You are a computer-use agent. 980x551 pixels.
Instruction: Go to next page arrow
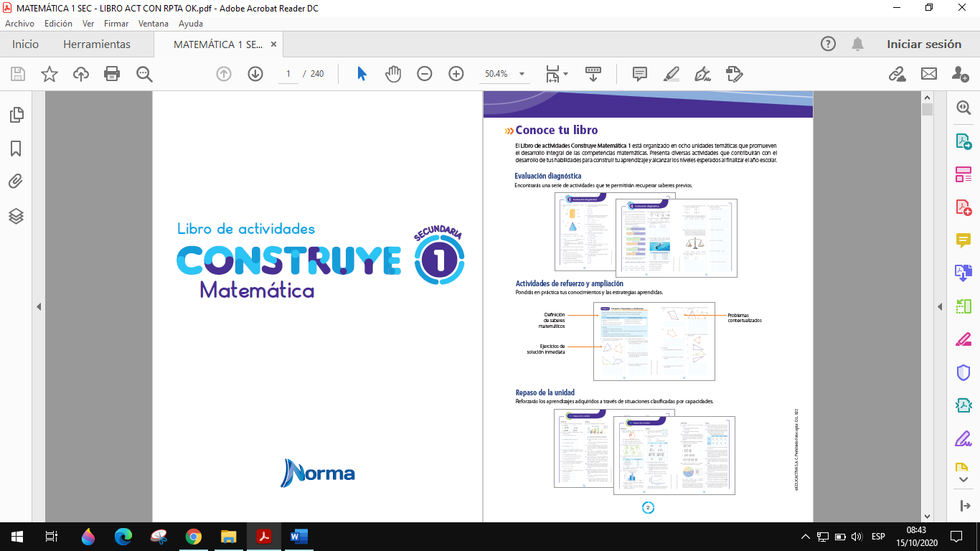(x=255, y=74)
